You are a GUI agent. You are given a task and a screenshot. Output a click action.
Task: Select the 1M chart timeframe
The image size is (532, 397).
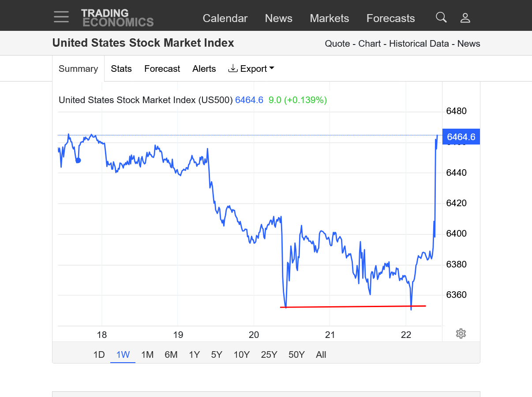coord(147,355)
